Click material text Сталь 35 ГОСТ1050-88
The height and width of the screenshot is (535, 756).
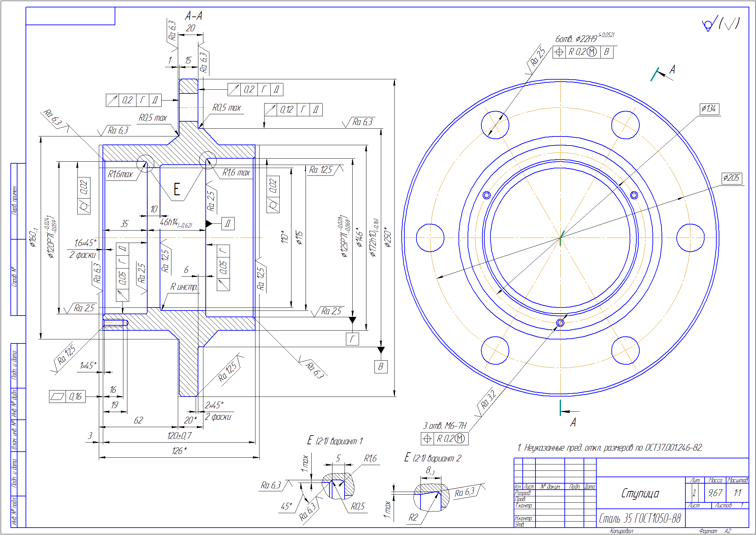click(640, 518)
